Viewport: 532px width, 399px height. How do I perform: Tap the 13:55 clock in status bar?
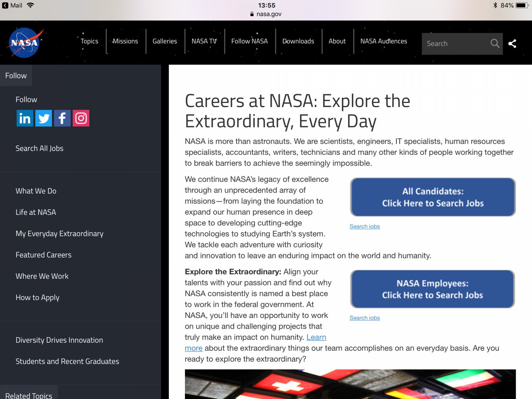coord(267,5)
